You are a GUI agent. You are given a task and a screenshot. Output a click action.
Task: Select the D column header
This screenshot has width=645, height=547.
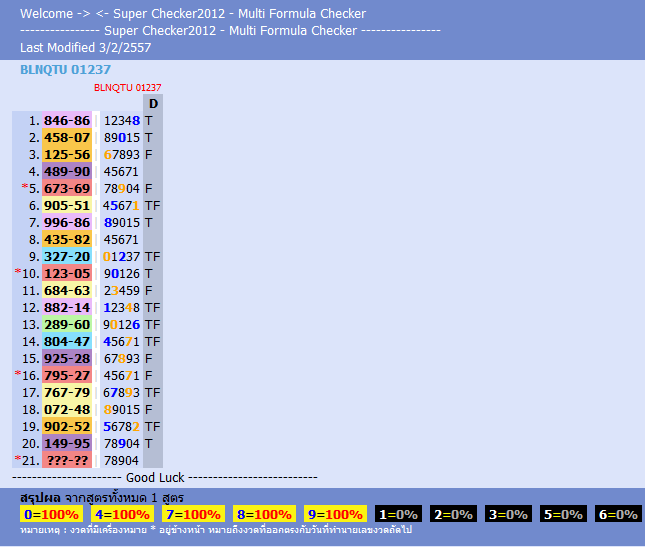[153, 103]
